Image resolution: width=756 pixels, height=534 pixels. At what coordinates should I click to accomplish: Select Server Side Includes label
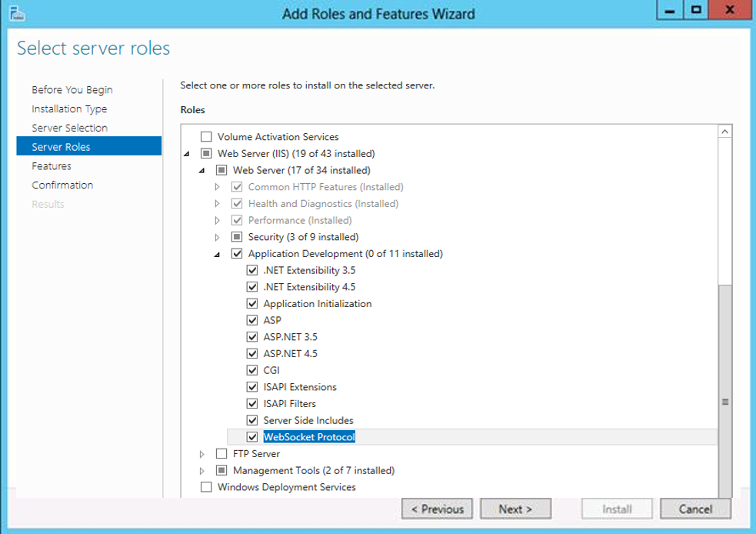pyautogui.click(x=308, y=420)
